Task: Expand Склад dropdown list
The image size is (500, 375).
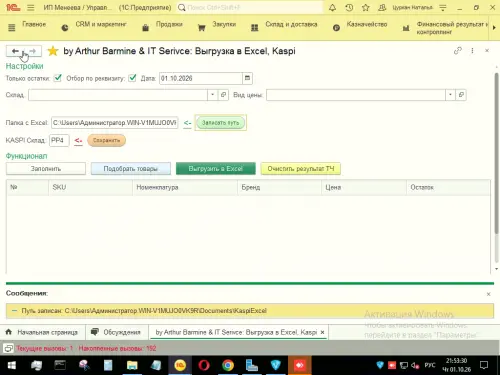Action: coord(212,95)
